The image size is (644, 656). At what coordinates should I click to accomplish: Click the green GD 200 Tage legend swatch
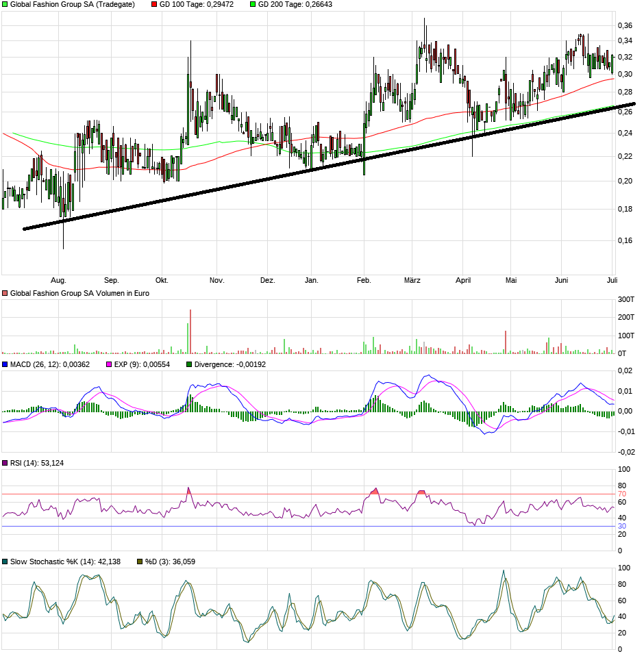click(252, 5)
